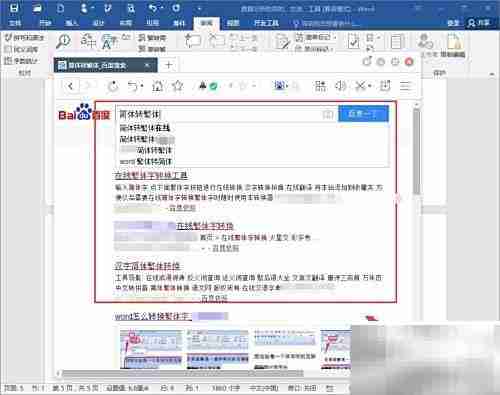This screenshot has height=395, width=500.
Task: Click the speaker mute icon in browser toolbar
Action: tap(341, 86)
